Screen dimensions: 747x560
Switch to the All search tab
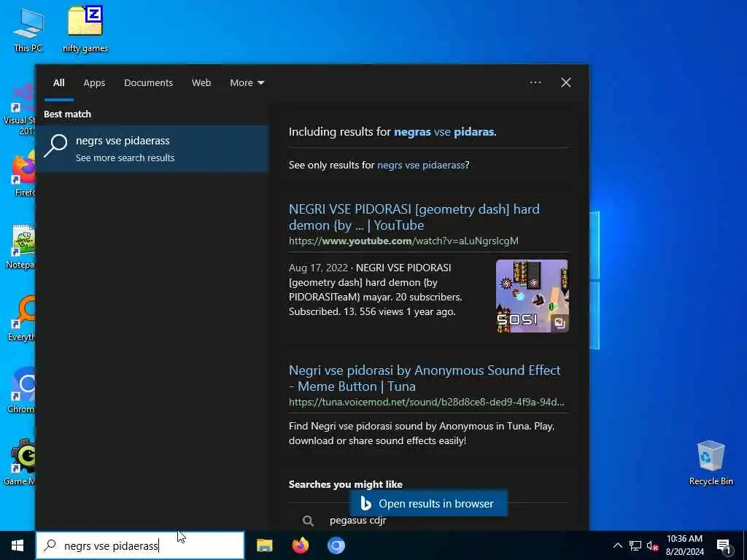click(x=58, y=83)
